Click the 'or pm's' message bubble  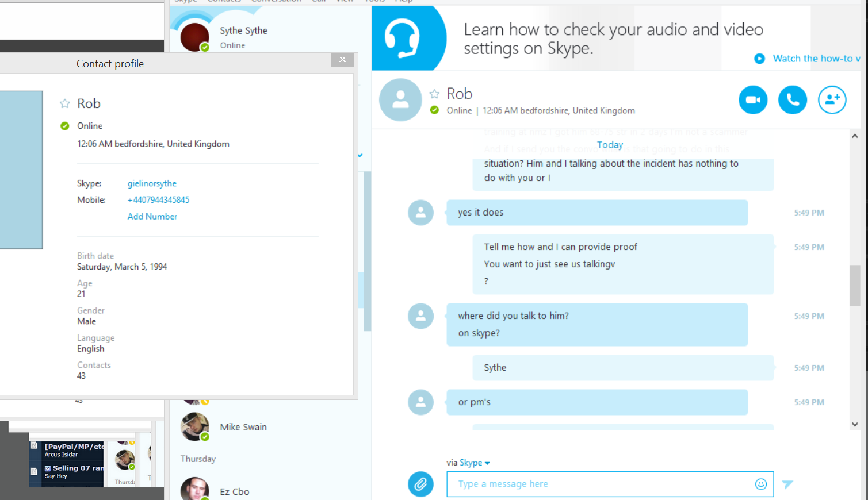597,402
